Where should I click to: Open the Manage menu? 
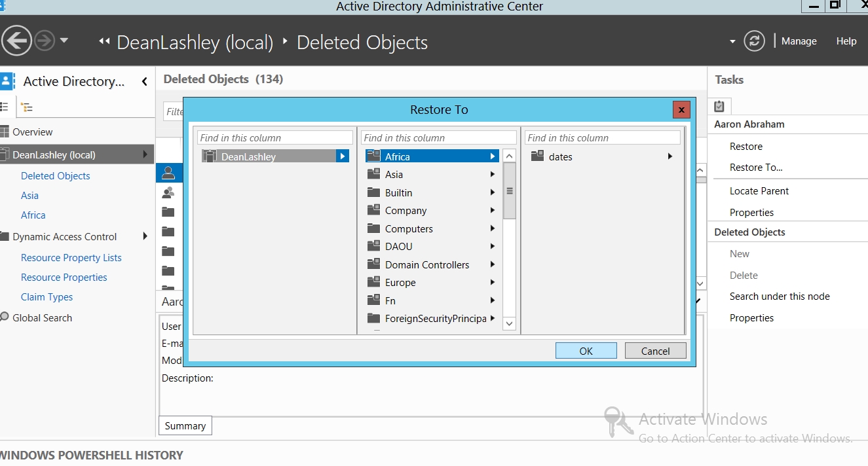(799, 41)
